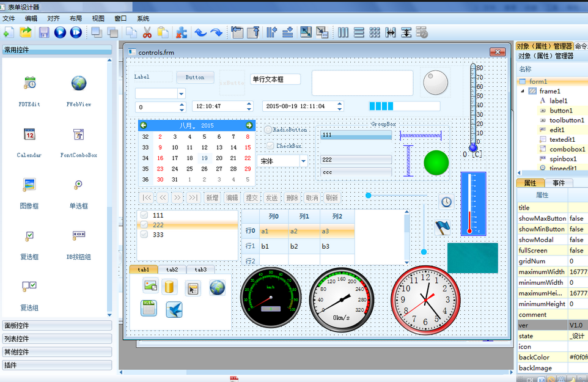Toggle the CheckBox on the form
The height and width of the screenshot is (382, 588).
[270, 145]
